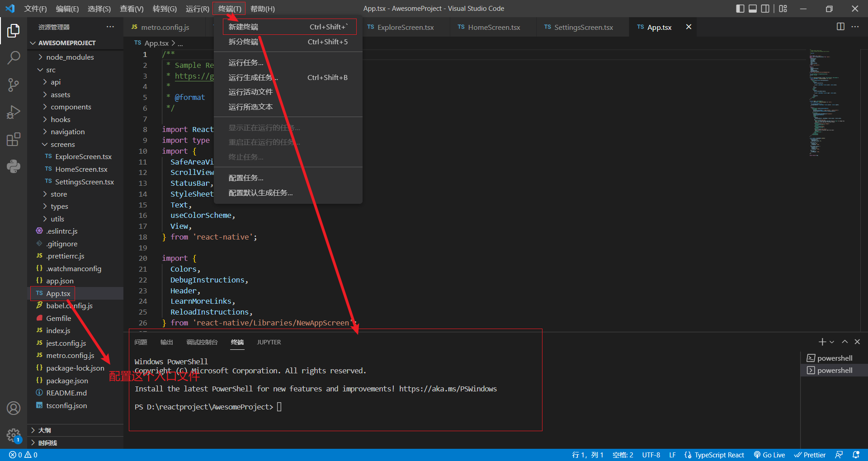Click Go Live in status bar
Screen dimensions: 868x461
(x=769, y=455)
